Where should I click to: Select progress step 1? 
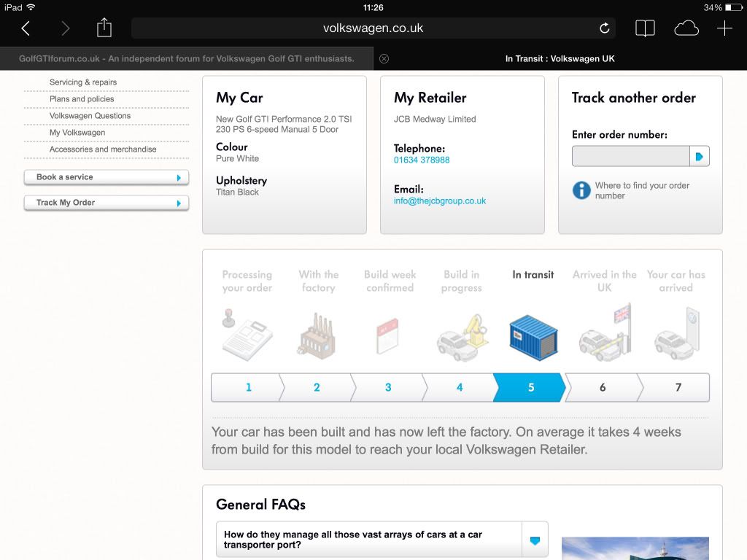248,388
